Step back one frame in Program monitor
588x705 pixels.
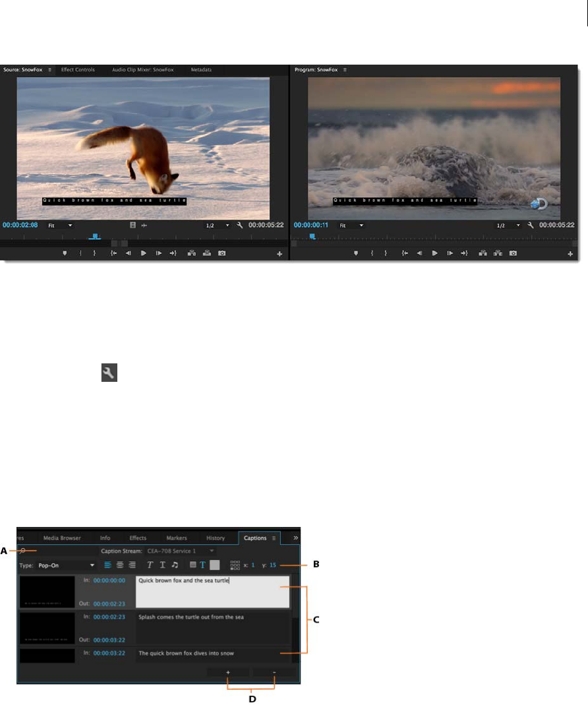coord(419,253)
